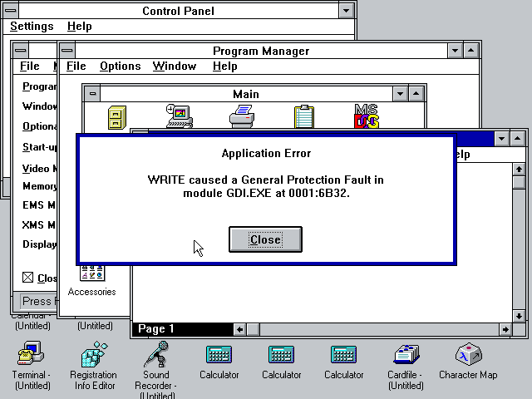Select the Start-up item in setup window
532x399 pixels.
pos(39,147)
